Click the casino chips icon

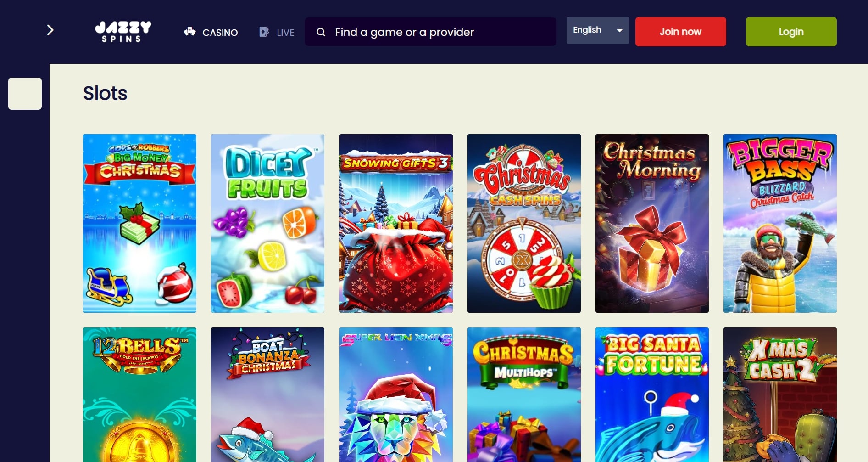tap(190, 32)
